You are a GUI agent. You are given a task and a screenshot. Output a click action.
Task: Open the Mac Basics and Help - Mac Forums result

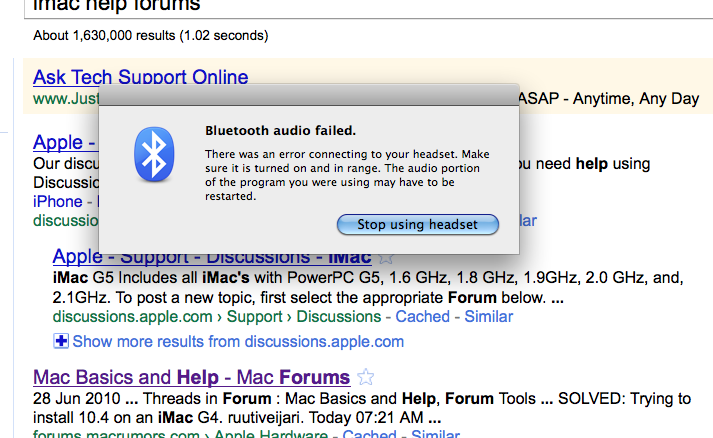tap(191, 377)
